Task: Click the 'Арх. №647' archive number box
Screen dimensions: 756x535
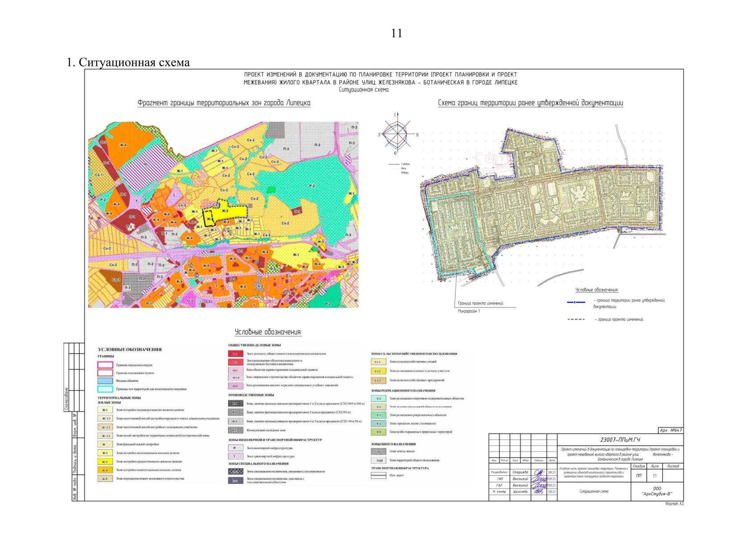Action: coord(670,430)
